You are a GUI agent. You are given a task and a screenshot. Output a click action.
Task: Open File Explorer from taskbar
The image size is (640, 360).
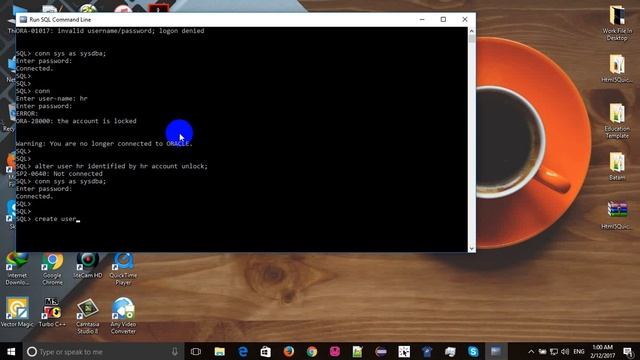pos(220,351)
